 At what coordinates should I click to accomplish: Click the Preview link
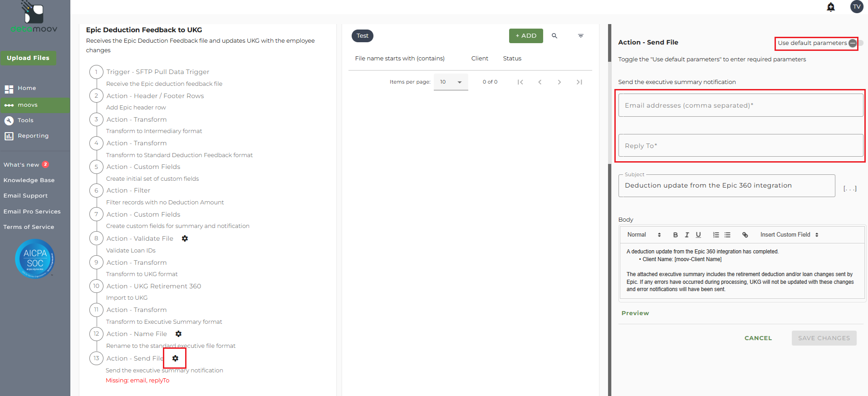coord(635,313)
